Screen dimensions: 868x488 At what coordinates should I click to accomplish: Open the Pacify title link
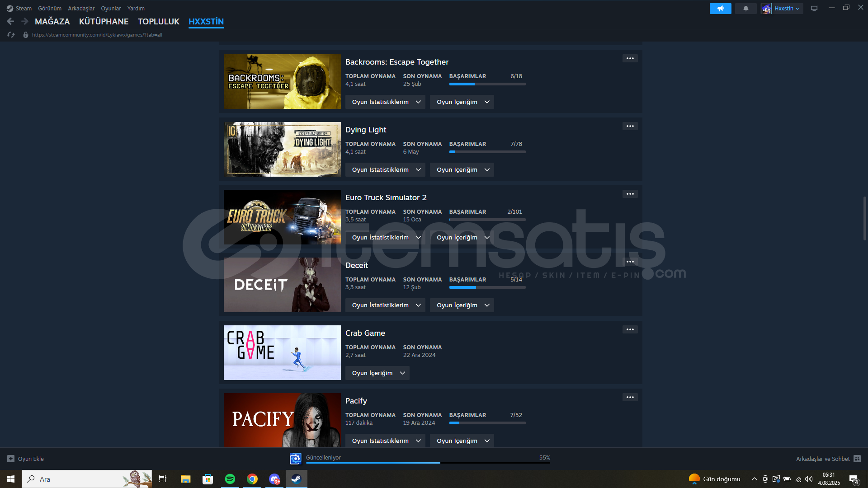(x=356, y=401)
